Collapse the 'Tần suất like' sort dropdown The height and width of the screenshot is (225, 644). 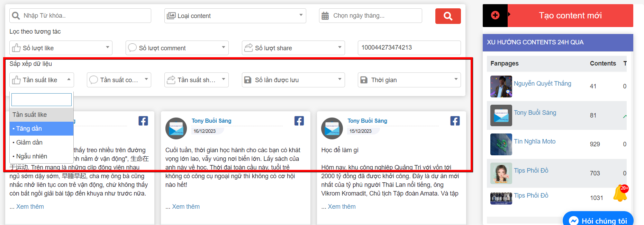(x=42, y=80)
